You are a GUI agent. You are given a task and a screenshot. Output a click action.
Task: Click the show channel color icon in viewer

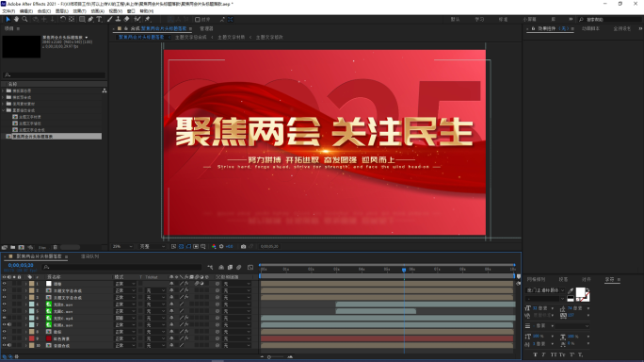(x=214, y=246)
